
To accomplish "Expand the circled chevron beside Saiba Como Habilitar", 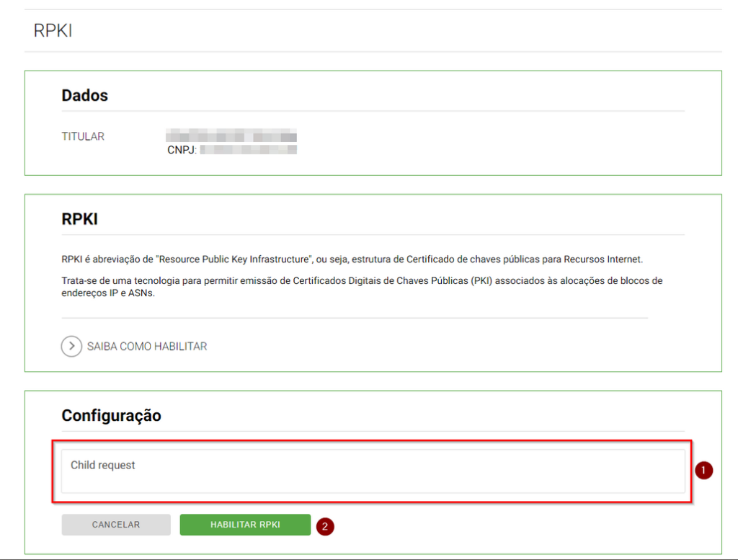I will point(71,347).
